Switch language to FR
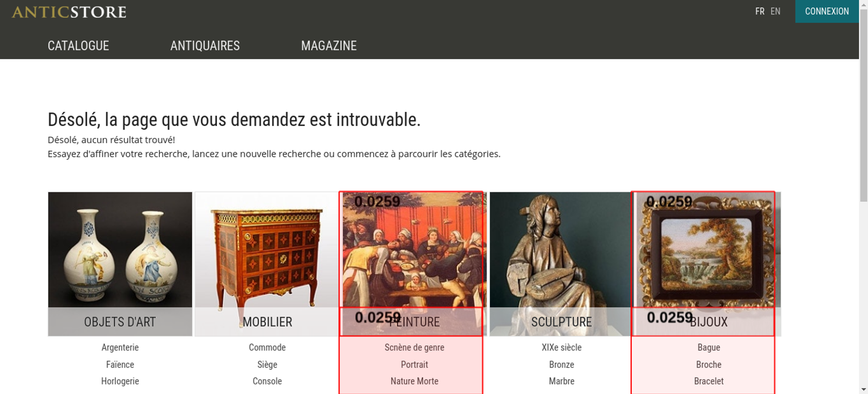This screenshot has width=868, height=394. pos(759,11)
